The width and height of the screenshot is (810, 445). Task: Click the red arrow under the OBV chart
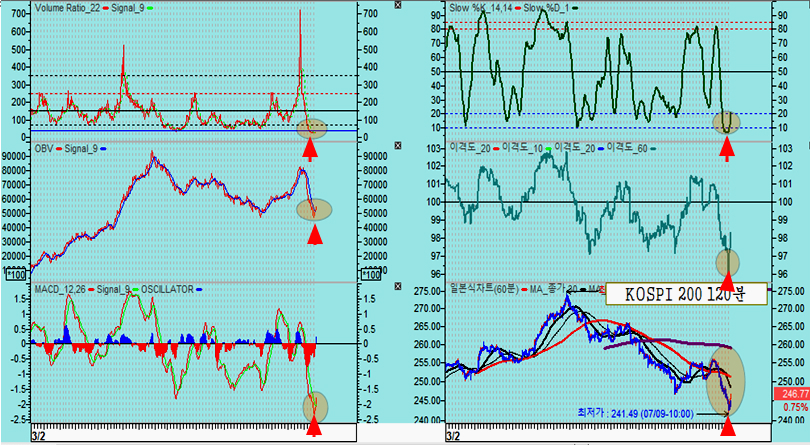click(314, 235)
